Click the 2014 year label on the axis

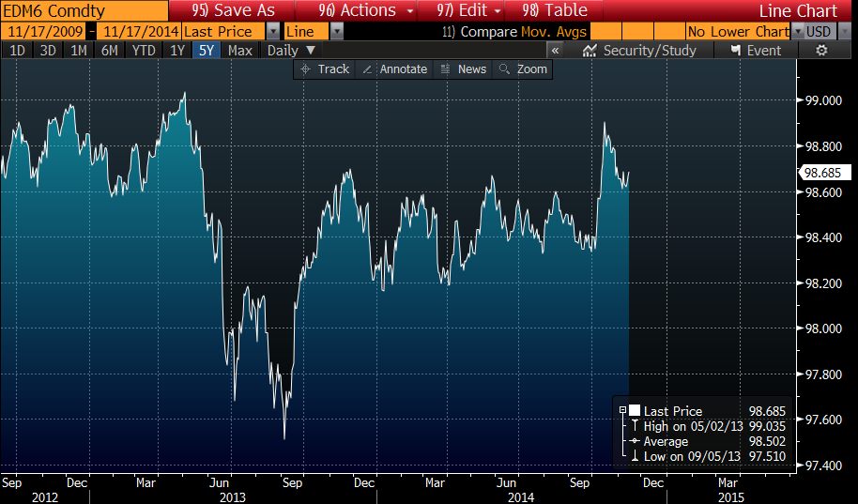(x=520, y=497)
